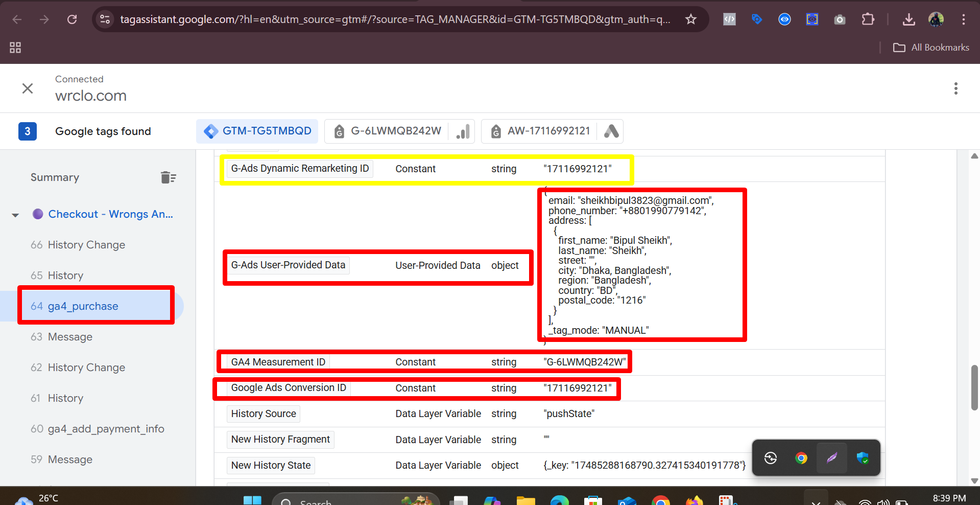Viewport: 980px width, 505px height.
Task: Click the site information icon in the address bar
Action: click(x=105, y=19)
